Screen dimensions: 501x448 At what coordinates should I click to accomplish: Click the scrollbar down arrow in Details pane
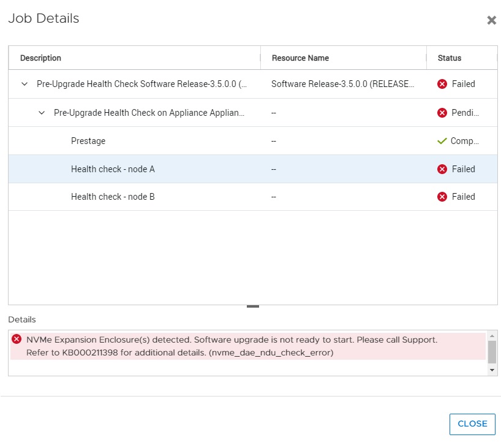point(492,370)
